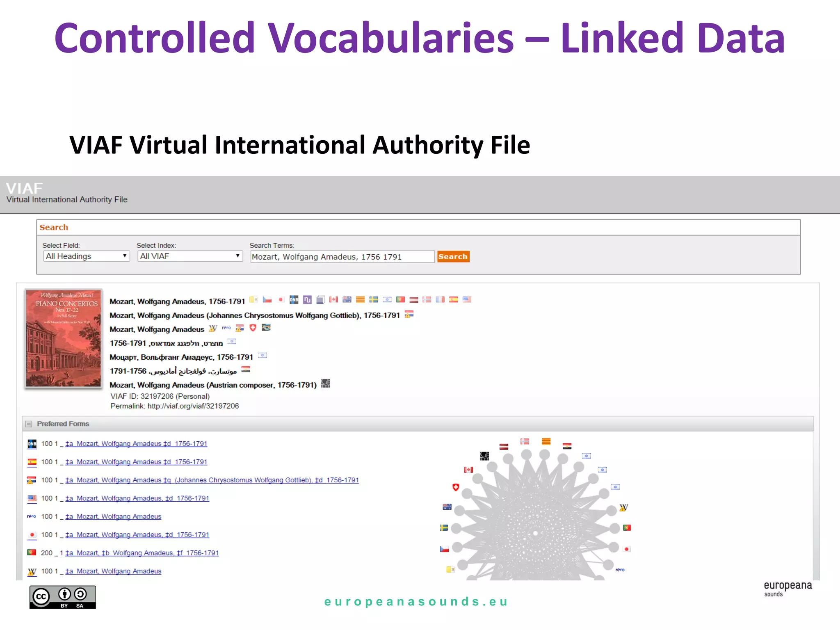
Task: Click the europeanasounds.eu footer text
Action: point(416,602)
